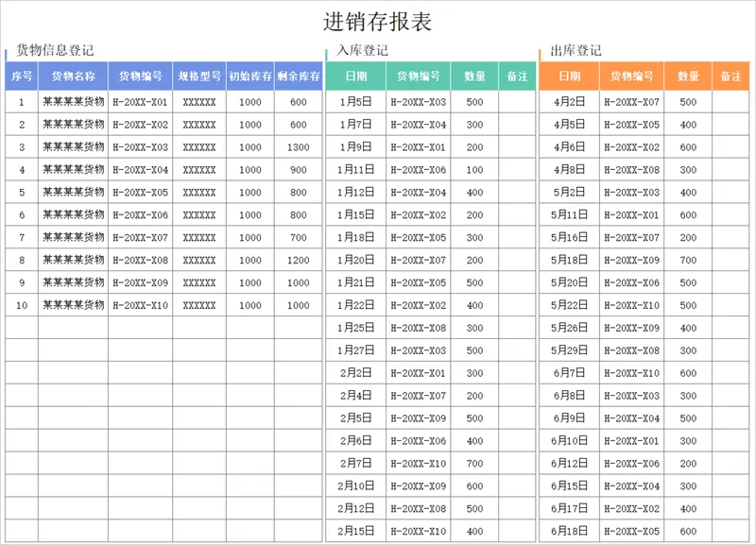Click quantity 600 in the 6月7日 row
The width and height of the screenshot is (756, 545).
click(x=688, y=373)
